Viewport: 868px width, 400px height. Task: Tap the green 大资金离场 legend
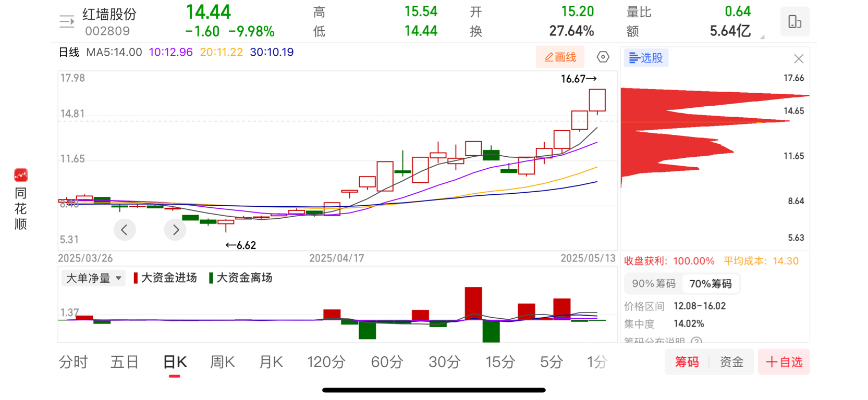240,278
